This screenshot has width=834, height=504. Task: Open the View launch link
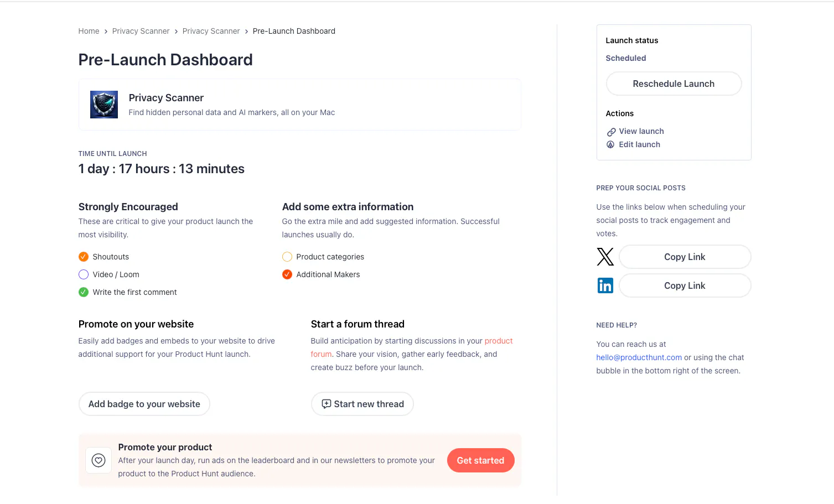[x=641, y=131]
